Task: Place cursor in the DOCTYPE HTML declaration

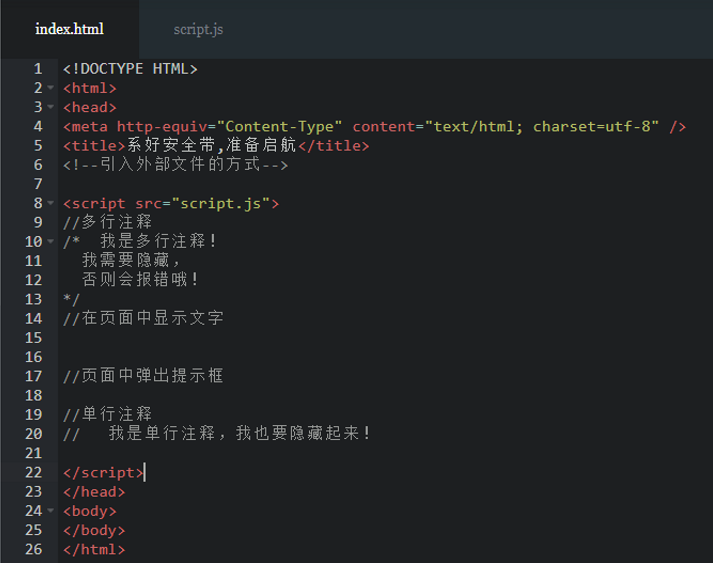Action: [x=130, y=69]
